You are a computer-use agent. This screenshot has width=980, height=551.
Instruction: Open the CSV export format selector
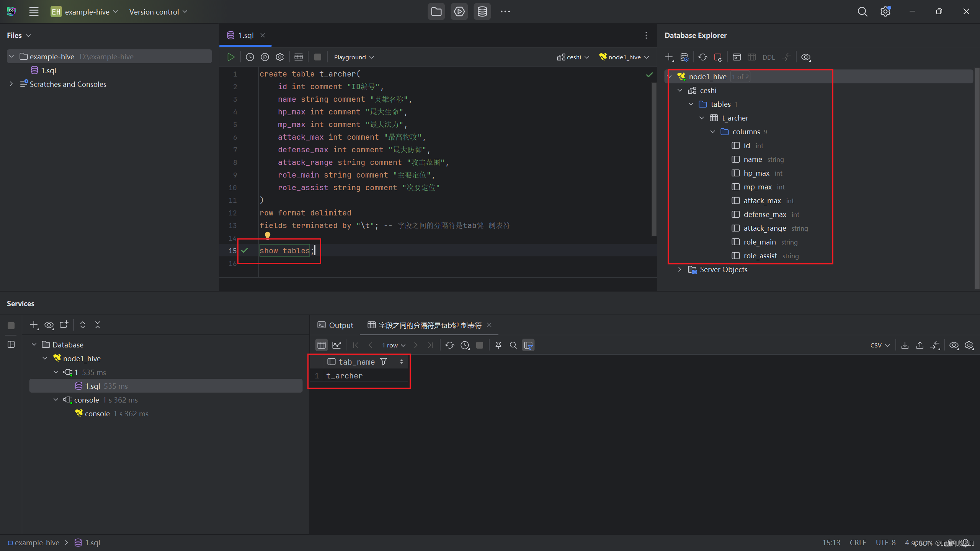pyautogui.click(x=879, y=345)
